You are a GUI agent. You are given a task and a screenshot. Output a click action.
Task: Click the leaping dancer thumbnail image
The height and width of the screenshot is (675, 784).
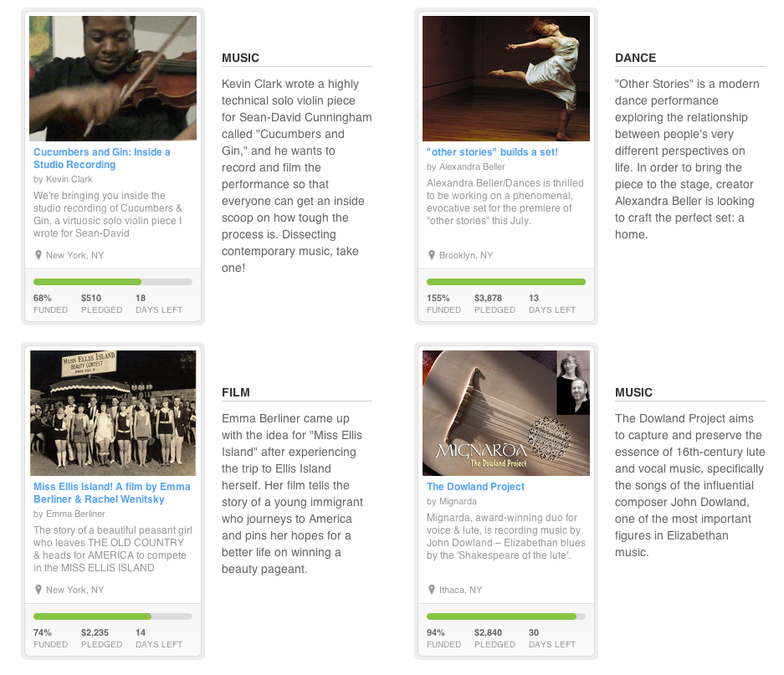click(506, 78)
